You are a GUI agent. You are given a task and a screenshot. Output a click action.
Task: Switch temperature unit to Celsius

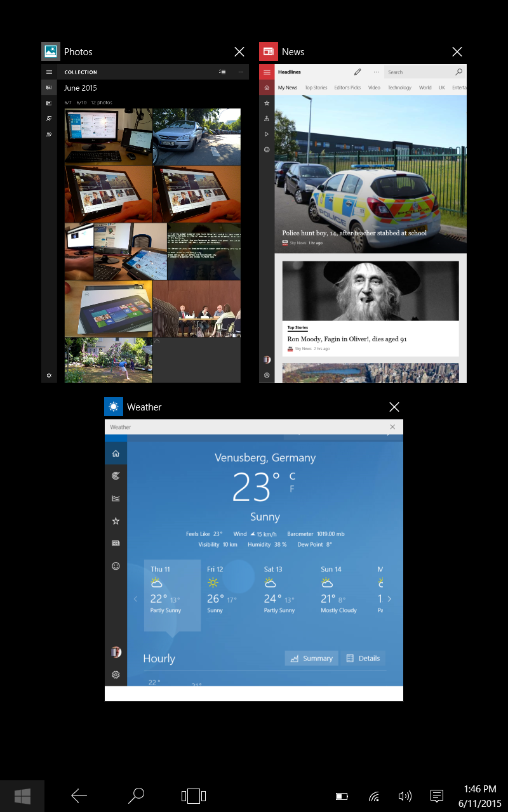292,476
